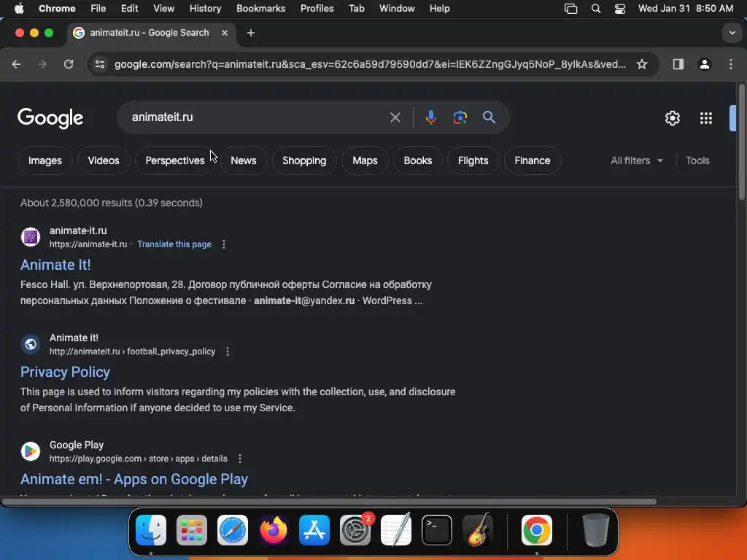Viewport: 747px width, 560px height.
Task: Open Maps results filter
Action: pyautogui.click(x=365, y=160)
